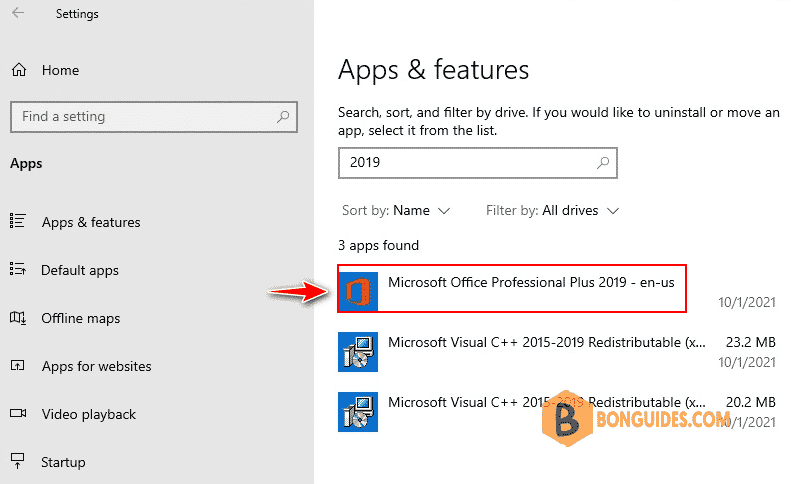Image resolution: width=791 pixels, height=484 pixels.
Task: Go to Settings Home in the sidebar
Action: pos(60,71)
